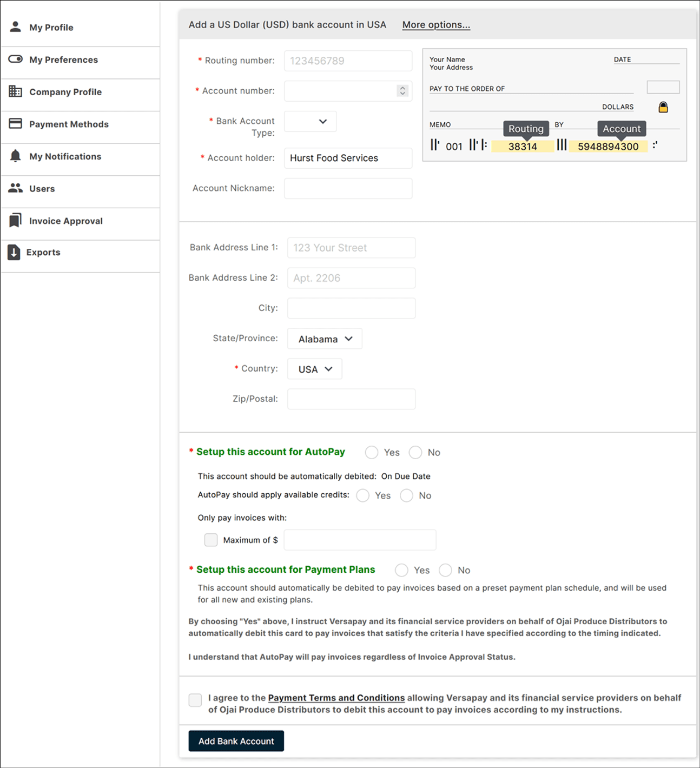Click the Bank Address Line 1 field
Screen dimensions: 700x768
tap(352, 248)
